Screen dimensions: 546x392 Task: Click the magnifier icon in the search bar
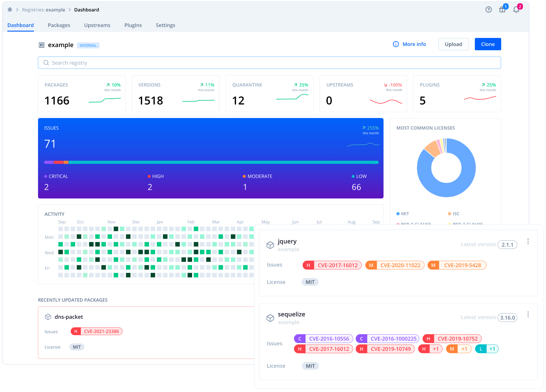click(46, 63)
